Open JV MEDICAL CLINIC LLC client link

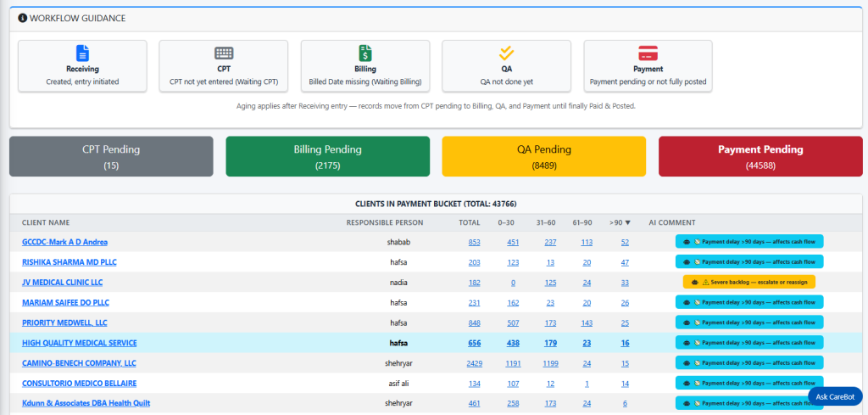pos(62,283)
